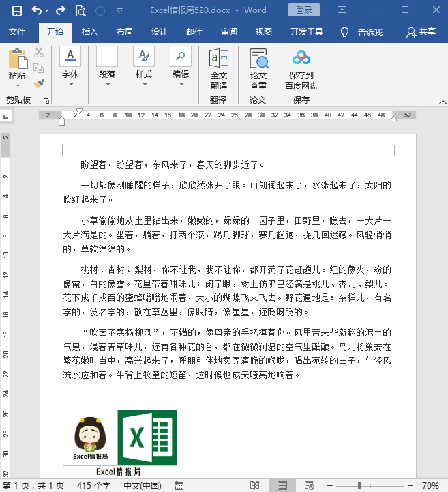
Task: Open ribbon display options icon
Action: 342,10
